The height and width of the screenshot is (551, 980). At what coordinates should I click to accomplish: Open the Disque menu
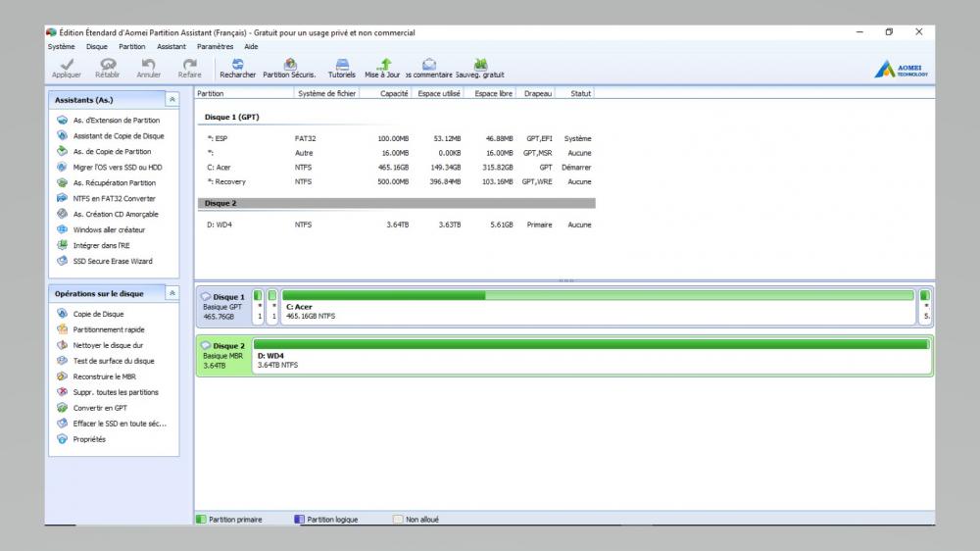(x=97, y=46)
